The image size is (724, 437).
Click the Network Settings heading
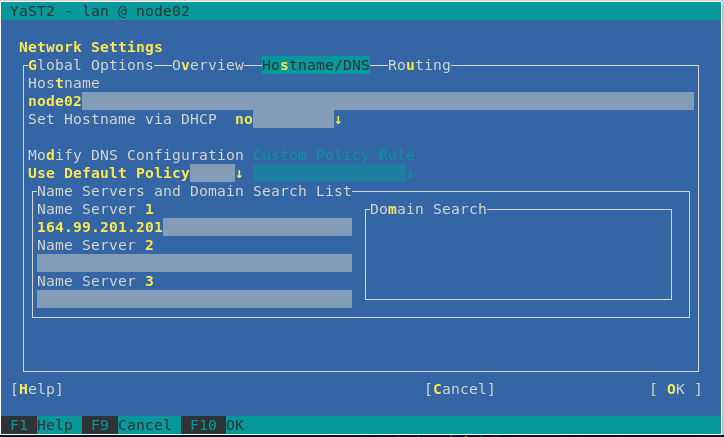click(90, 47)
